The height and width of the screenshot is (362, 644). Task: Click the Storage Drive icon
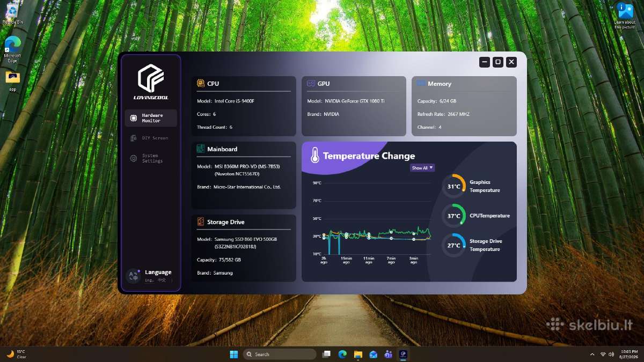pyautogui.click(x=200, y=221)
